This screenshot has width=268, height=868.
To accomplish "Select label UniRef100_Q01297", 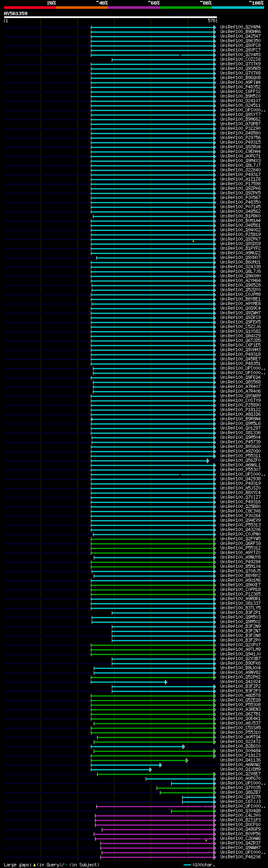I will [240, 428].
